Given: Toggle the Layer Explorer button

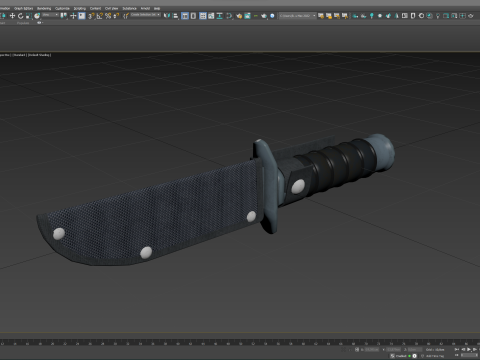Looking at the screenshot, I should 193,16.
